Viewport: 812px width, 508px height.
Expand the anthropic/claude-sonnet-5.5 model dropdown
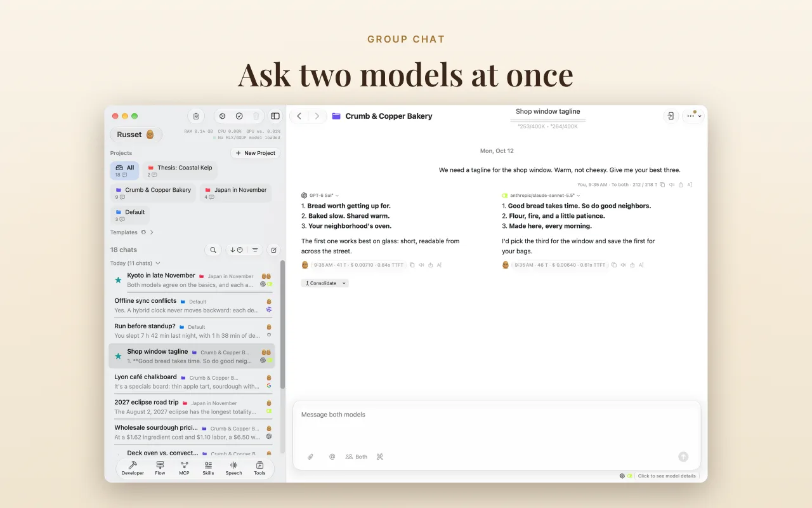(x=578, y=196)
